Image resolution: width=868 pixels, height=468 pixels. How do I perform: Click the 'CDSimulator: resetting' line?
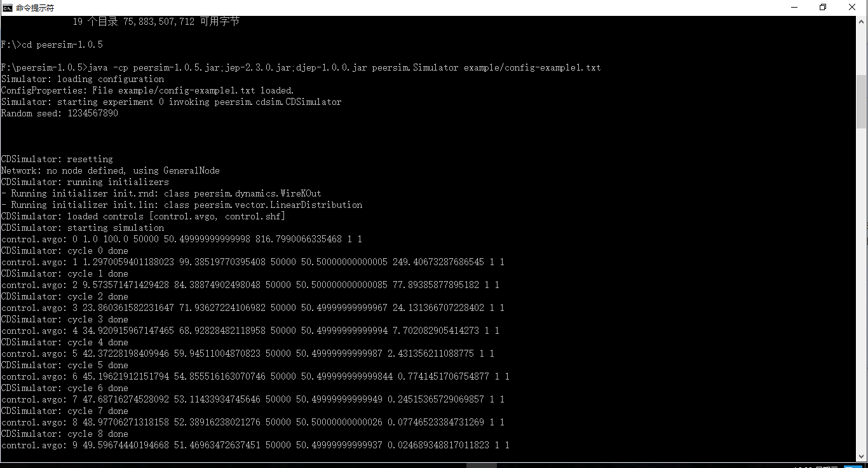coord(57,159)
